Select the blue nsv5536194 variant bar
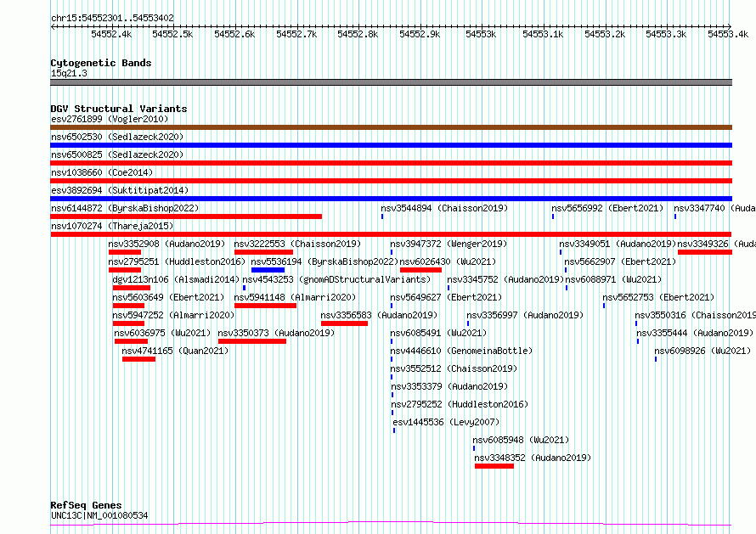Viewport: 756px width, 534px height. coord(268,270)
